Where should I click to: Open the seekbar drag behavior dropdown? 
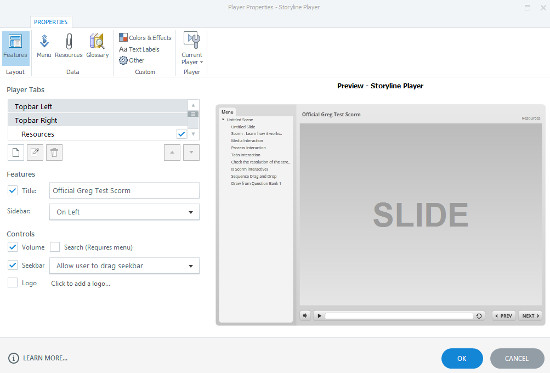point(124,266)
